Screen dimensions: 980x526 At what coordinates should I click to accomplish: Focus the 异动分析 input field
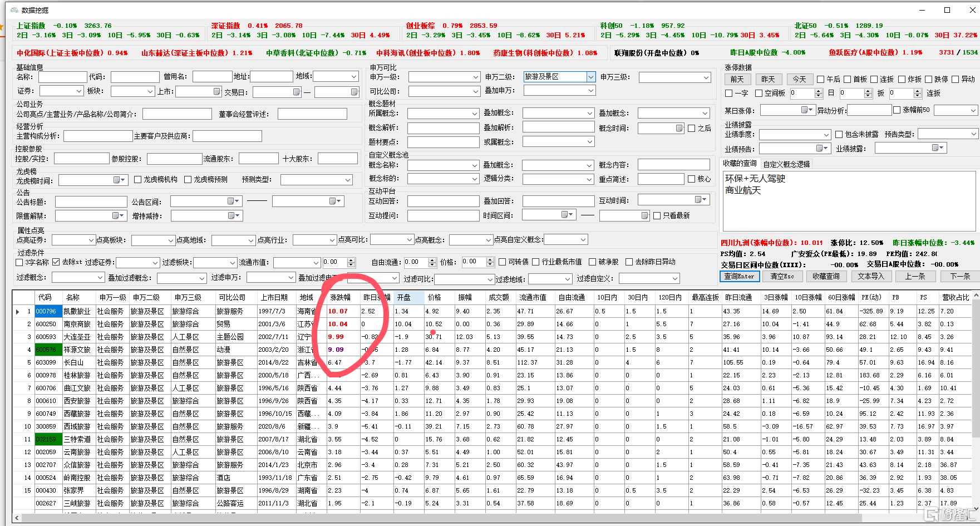(x=869, y=110)
